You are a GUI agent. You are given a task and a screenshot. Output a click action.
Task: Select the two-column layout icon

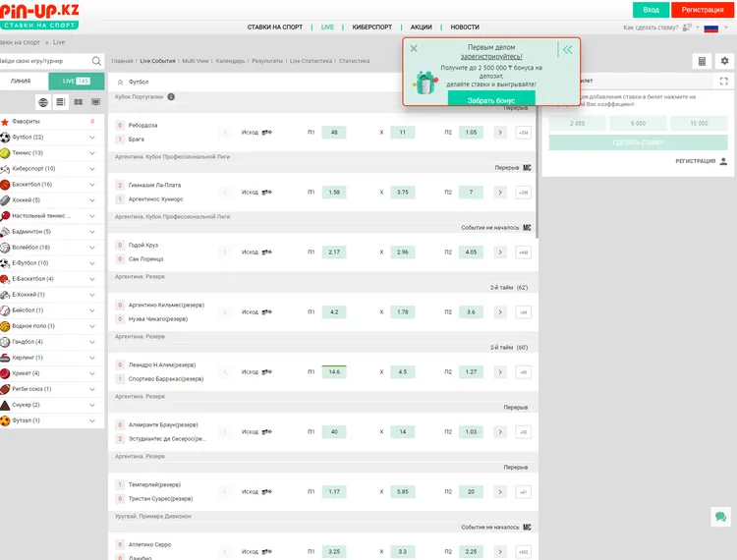coord(78,102)
